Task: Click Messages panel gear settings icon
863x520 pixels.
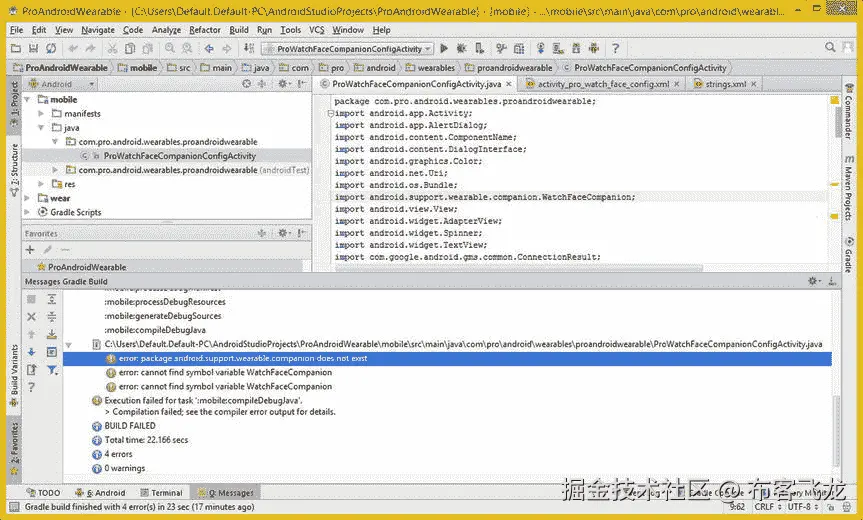Action: [813, 281]
